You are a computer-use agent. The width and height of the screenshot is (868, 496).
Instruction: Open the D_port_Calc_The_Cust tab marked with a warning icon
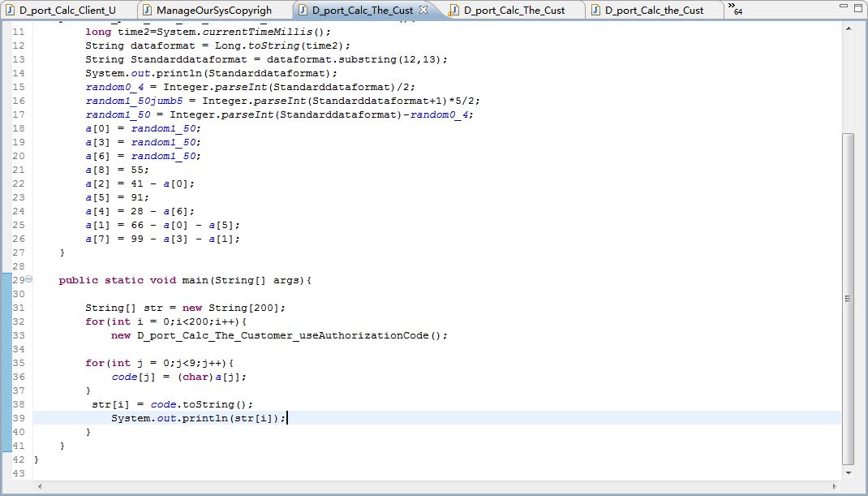click(x=514, y=10)
